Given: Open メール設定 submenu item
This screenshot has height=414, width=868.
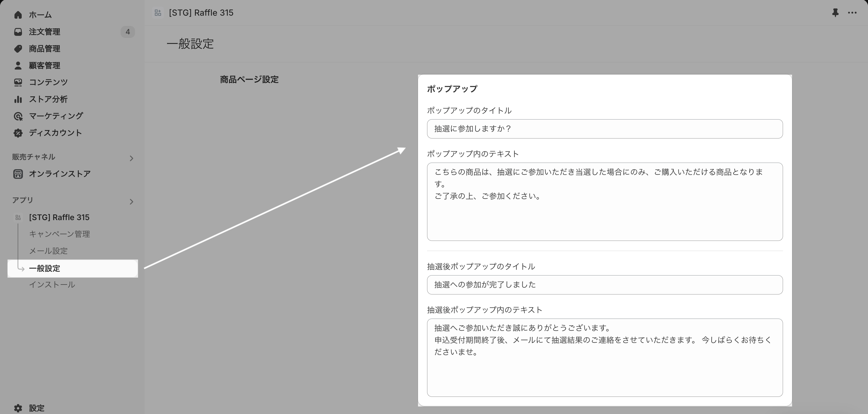Looking at the screenshot, I should tap(48, 251).
